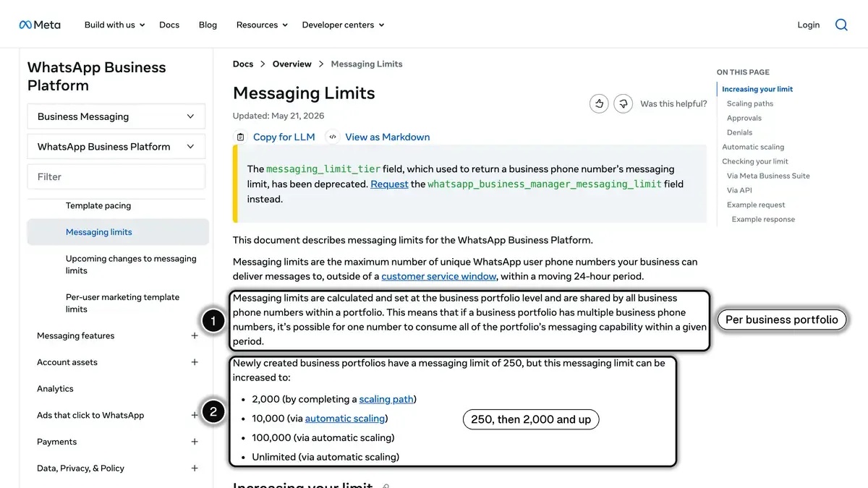Go to Blog in top navigation

click(208, 25)
